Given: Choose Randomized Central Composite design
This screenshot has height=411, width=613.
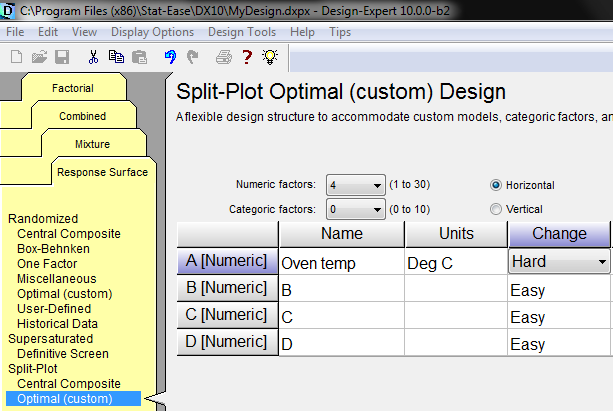Looking at the screenshot, I should 69,234.
